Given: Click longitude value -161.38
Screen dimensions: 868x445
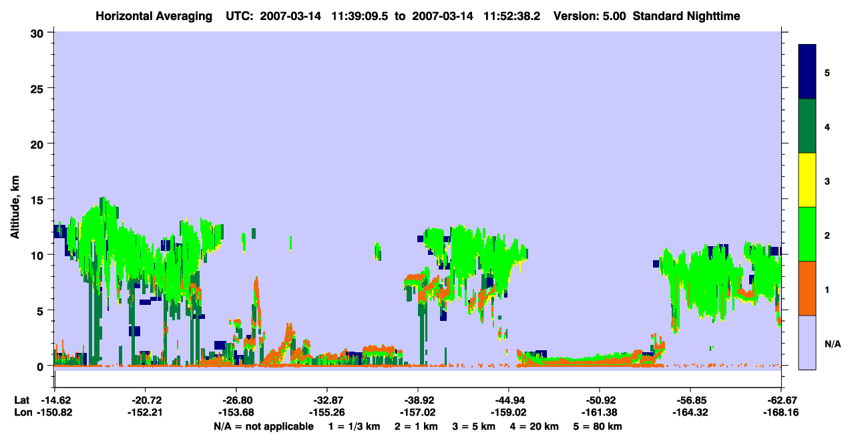Looking at the screenshot, I should 600,412.
